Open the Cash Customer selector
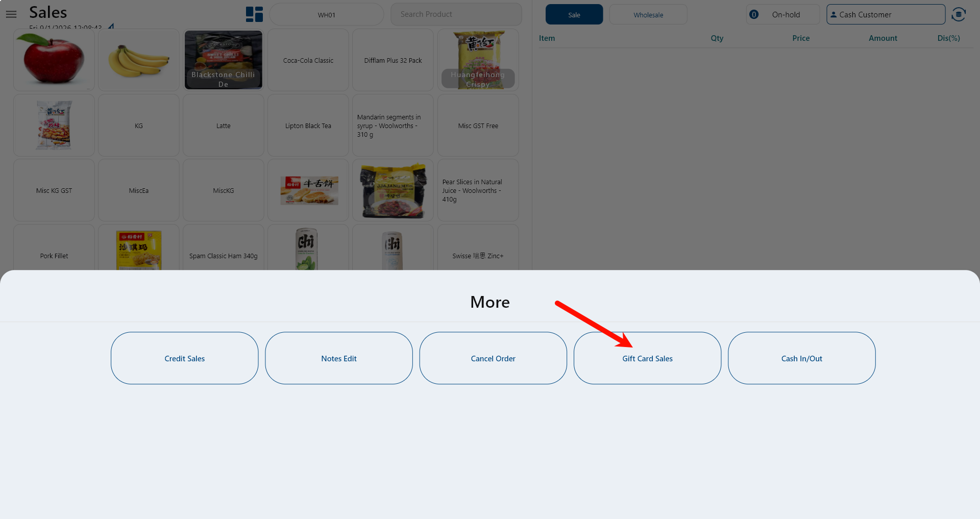Viewport: 980px width, 519px height. pos(886,15)
